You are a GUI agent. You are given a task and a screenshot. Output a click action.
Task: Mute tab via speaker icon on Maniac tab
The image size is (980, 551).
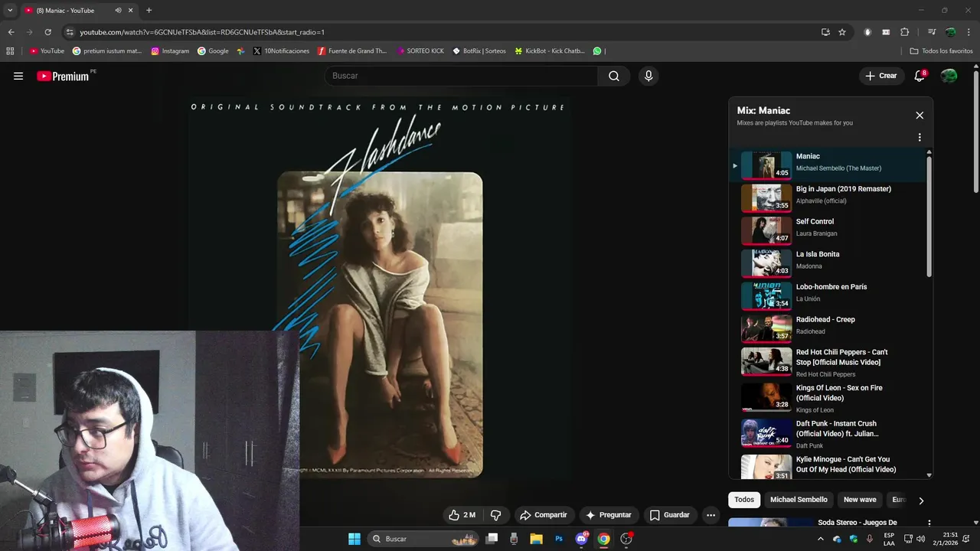tap(118, 11)
